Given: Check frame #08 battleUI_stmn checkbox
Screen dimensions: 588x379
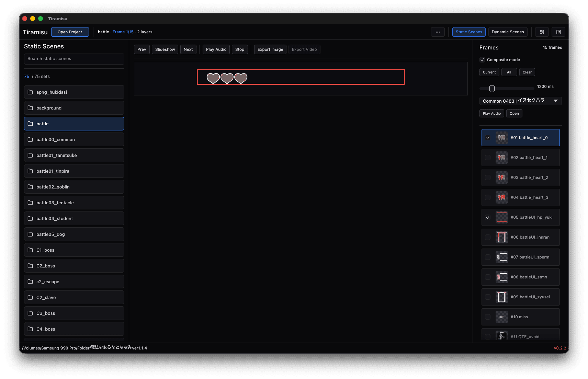Looking at the screenshot, I should pos(488,277).
